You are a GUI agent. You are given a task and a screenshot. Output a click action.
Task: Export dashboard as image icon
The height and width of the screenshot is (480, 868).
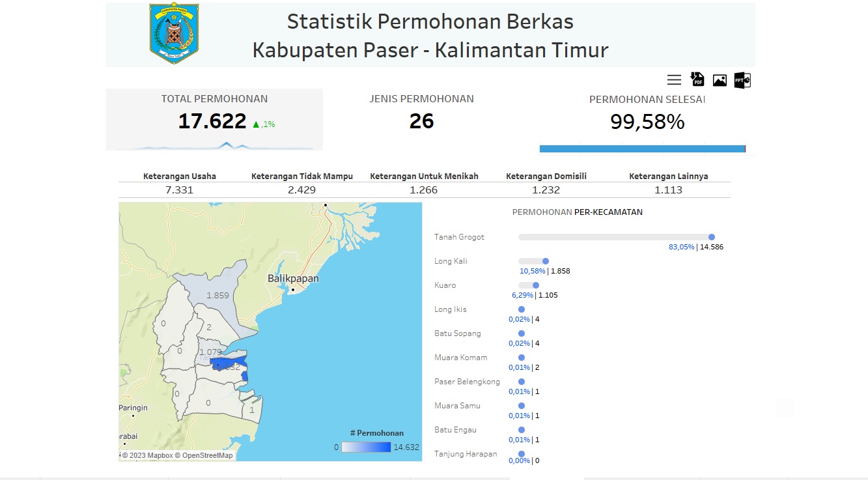pyautogui.click(x=720, y=80)
